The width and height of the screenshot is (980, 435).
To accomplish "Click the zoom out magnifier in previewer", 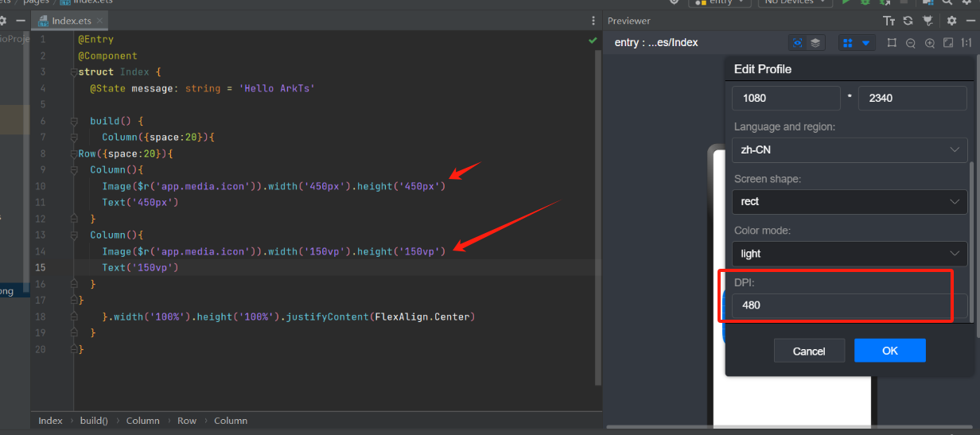I will tap(911, 43).
